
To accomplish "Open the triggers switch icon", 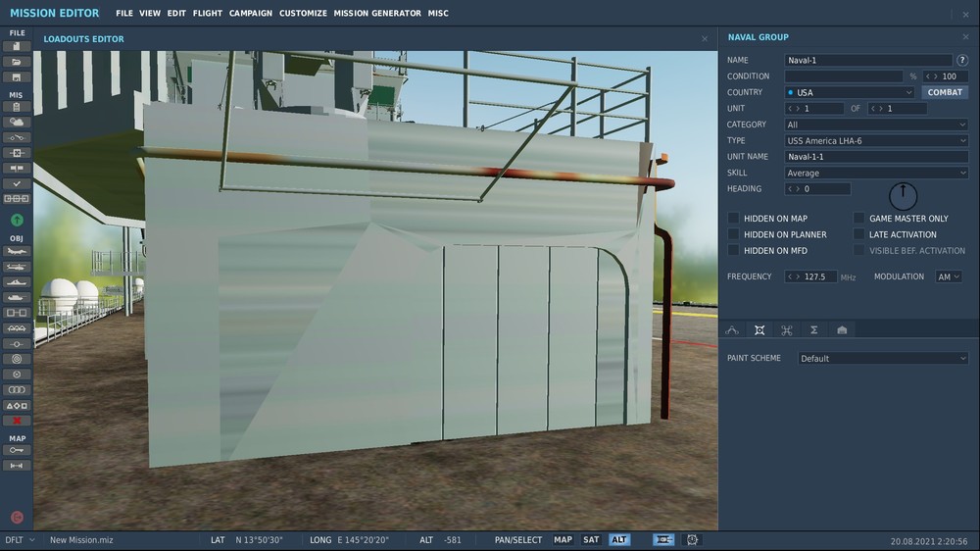I will [17, 137].
